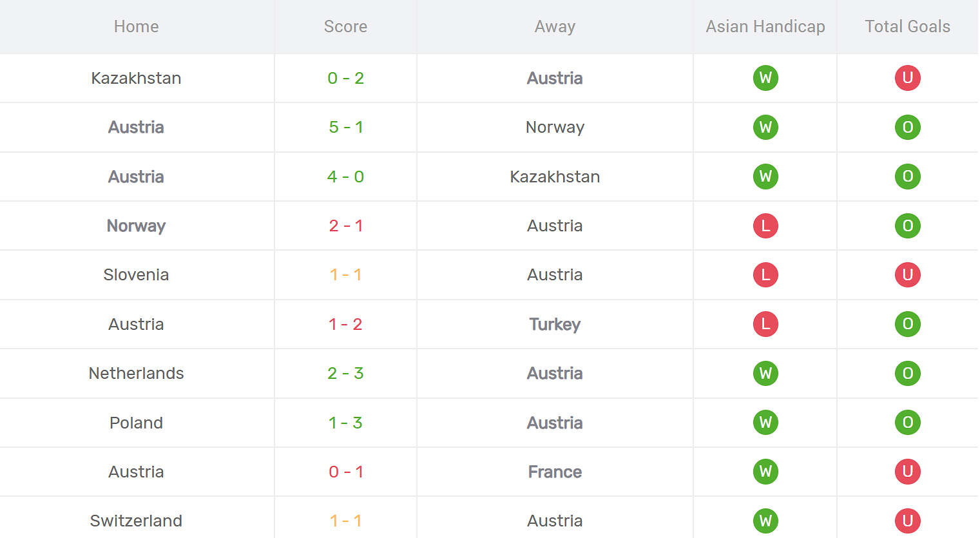This screenshot has width=980, height=538.
Task: Click the L badge in Slovenia 1-1 row
Action: [765, 274]
